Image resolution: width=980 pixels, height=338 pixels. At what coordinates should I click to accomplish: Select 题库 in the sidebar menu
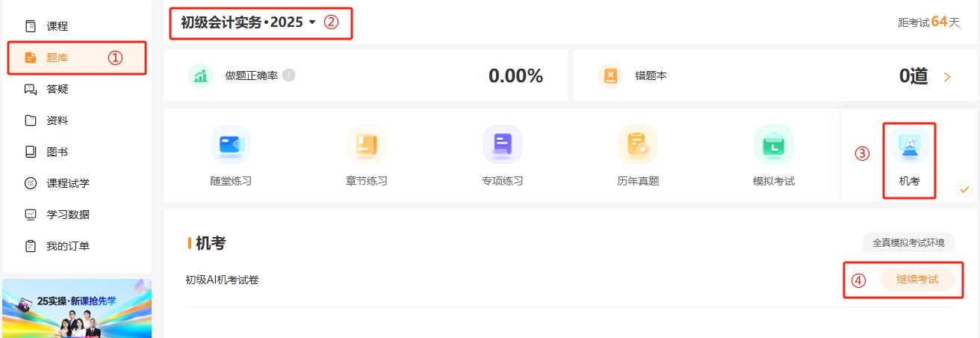click(x=57, y=58)
